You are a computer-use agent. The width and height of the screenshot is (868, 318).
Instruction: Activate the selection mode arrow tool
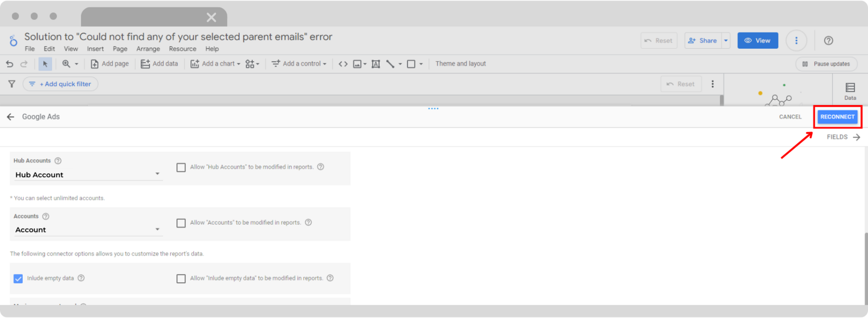[x=45, y=64]
